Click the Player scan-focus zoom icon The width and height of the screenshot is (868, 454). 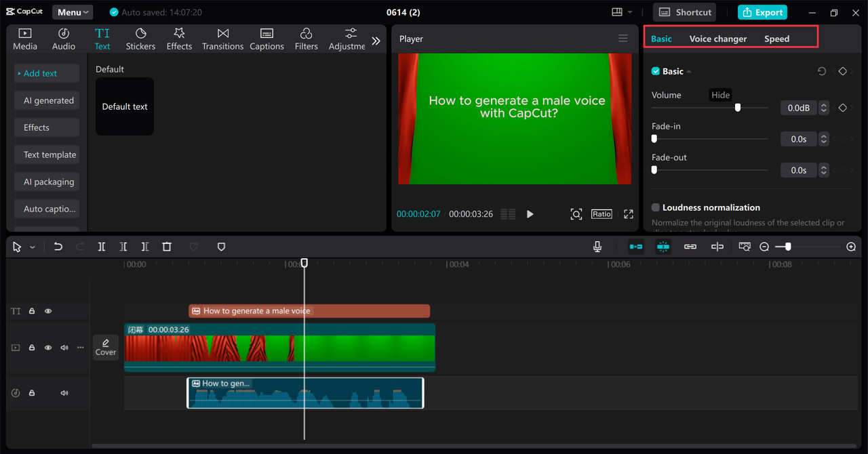pyautogui.click(x=576, y=214)
